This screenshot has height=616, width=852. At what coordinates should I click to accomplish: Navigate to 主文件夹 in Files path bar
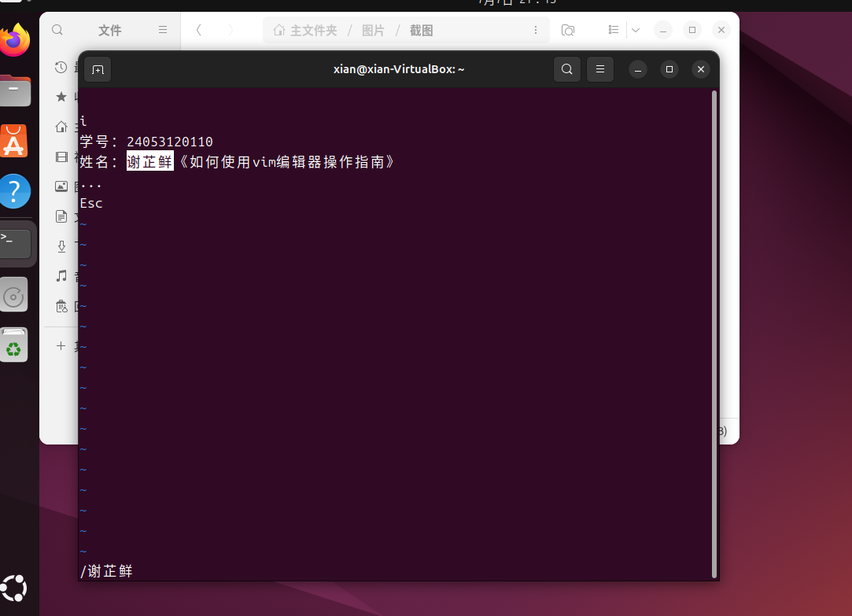pyautogui.click(x=305, y=31)
